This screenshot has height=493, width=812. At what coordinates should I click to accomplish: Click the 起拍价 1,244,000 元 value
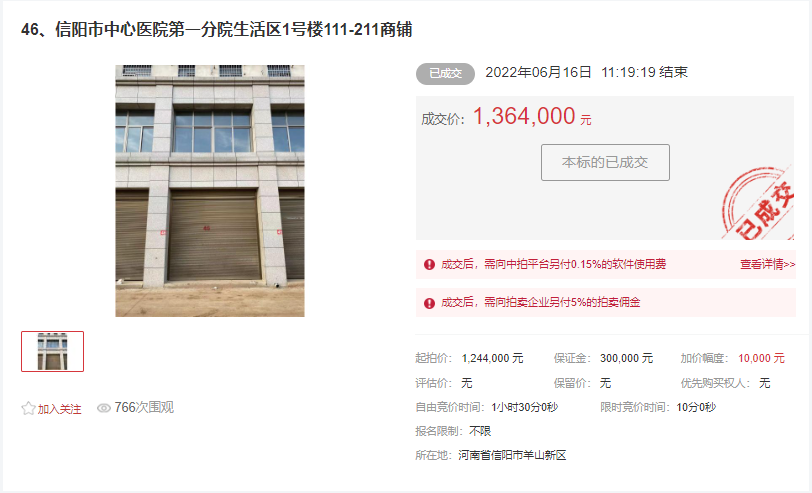492,358
